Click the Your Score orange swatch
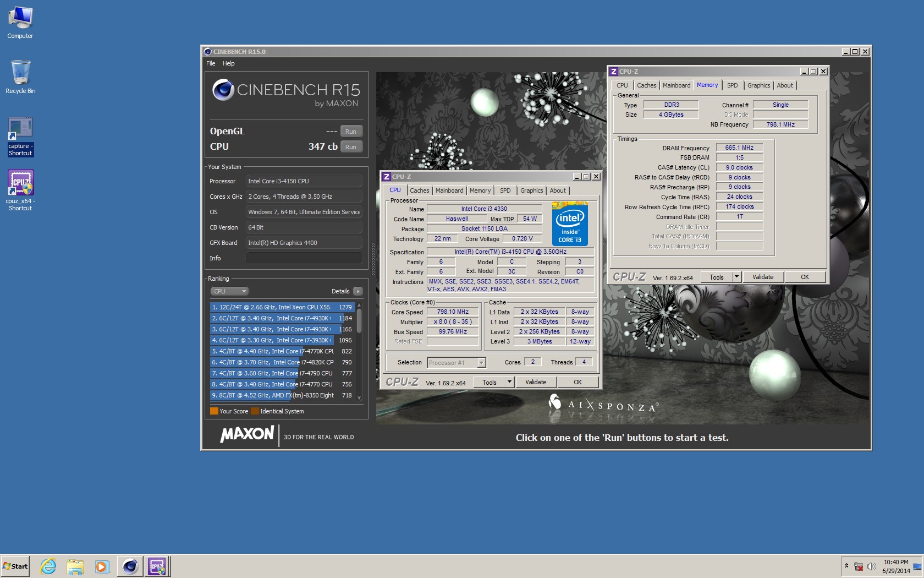This screenshot has width=924, height=578. tap(214, 411)
